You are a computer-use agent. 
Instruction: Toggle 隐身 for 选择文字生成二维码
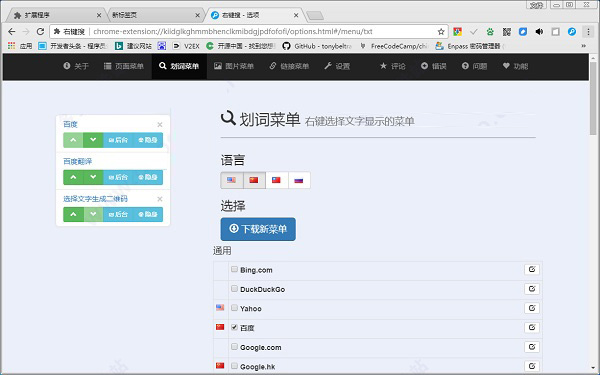tap(148, 214)
